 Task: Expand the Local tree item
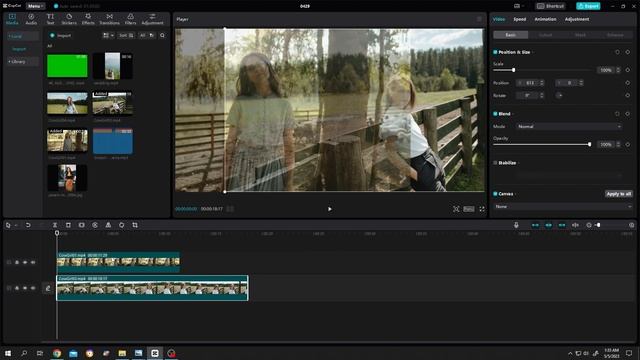[x=23, y=36]
